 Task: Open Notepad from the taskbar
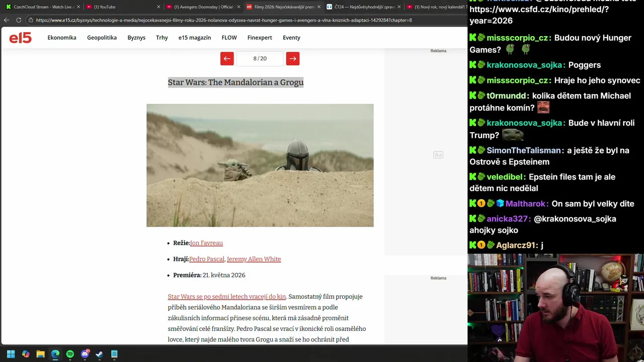[114, 354]
